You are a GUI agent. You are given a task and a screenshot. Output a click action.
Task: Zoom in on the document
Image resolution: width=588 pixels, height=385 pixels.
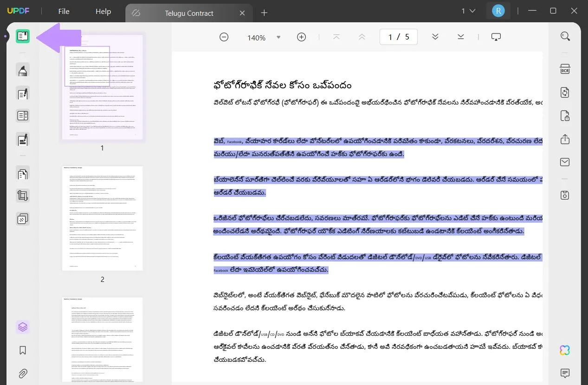(301, 37)
